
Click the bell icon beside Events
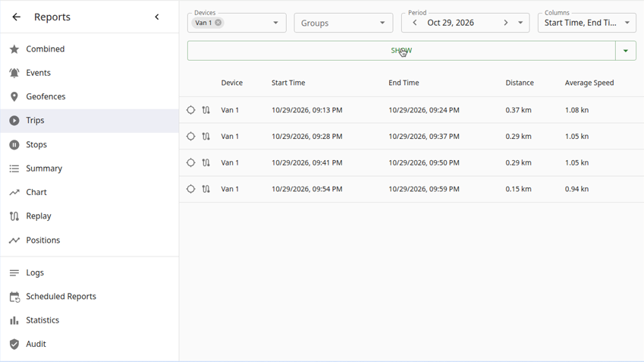(x=14, y=73)
